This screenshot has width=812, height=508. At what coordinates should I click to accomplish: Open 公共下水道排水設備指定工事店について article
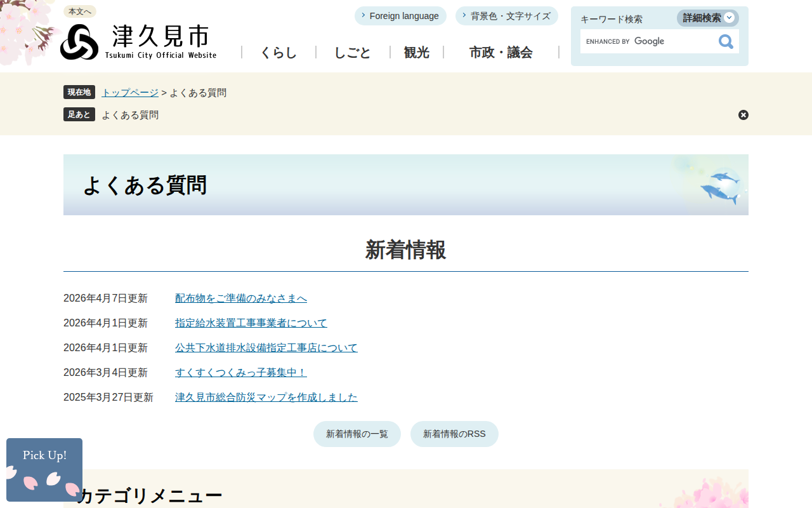click(266, 348)
